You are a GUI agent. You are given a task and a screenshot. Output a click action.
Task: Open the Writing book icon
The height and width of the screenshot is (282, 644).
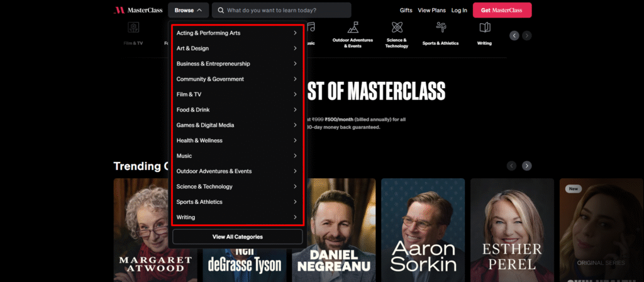pos(485,28)
